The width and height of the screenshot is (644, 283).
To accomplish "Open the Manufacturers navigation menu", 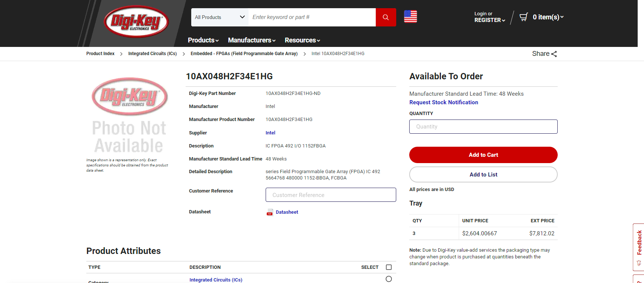I will [251, 40].
